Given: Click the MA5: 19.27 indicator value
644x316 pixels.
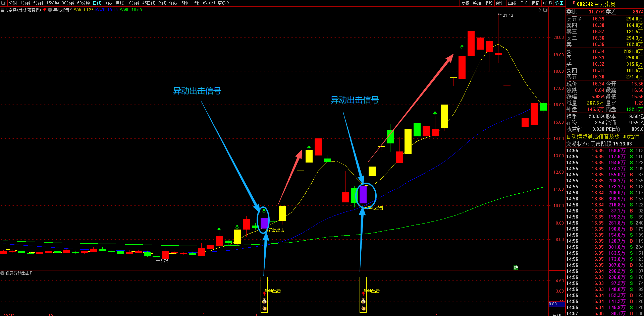Looking at the screenshot, I should [84, 10].
